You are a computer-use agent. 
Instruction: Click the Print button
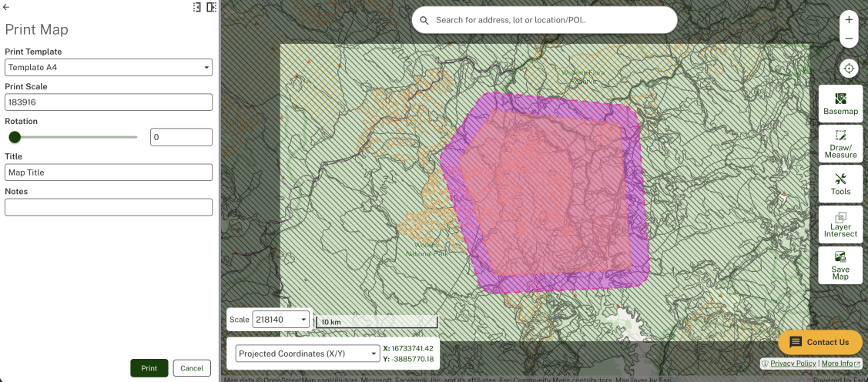[149, 368]
